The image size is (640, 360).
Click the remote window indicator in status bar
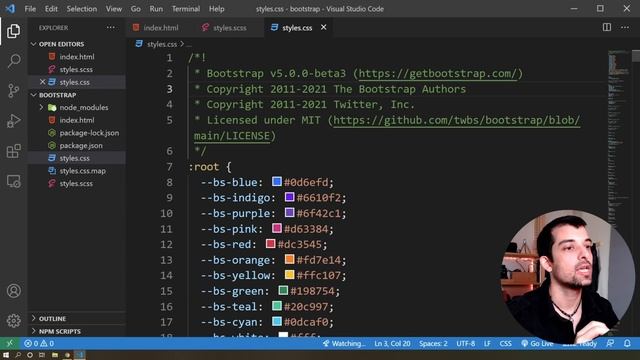10,343
